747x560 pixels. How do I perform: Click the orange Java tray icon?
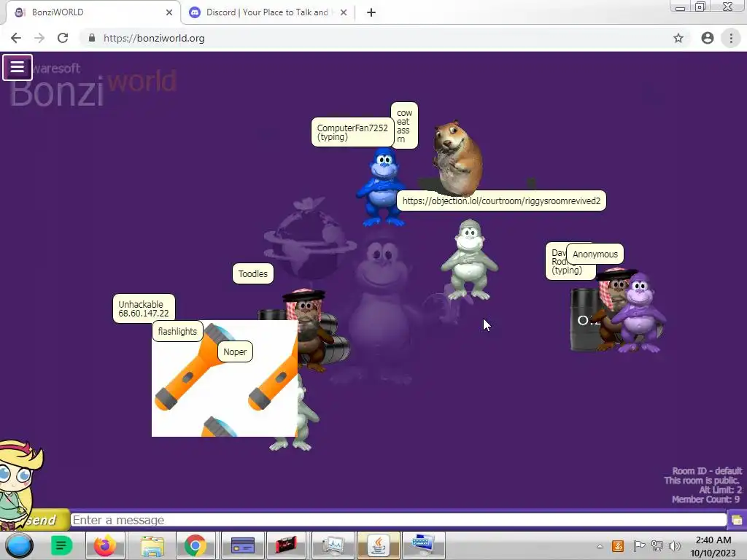[618, 546]
